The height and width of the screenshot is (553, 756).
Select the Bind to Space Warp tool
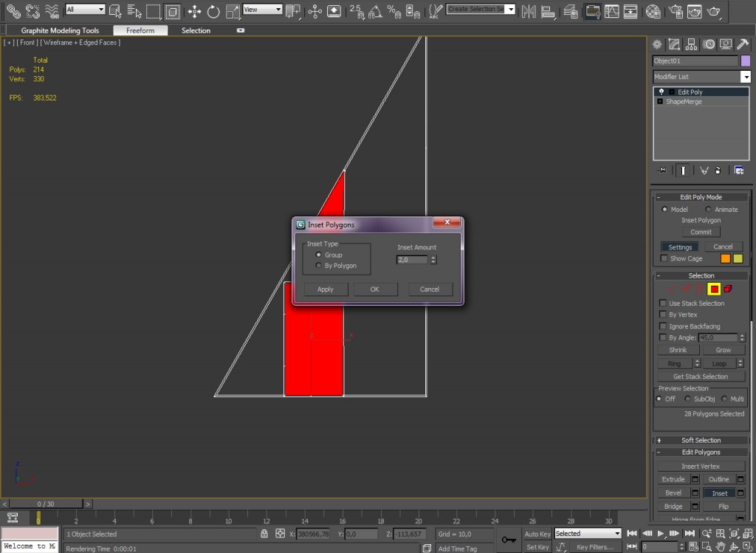click(x=52, y=10)
